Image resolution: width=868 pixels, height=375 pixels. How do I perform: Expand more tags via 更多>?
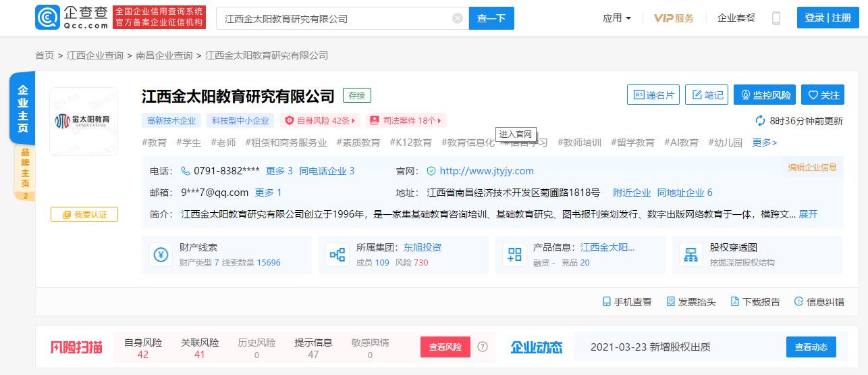click(765, 143)
